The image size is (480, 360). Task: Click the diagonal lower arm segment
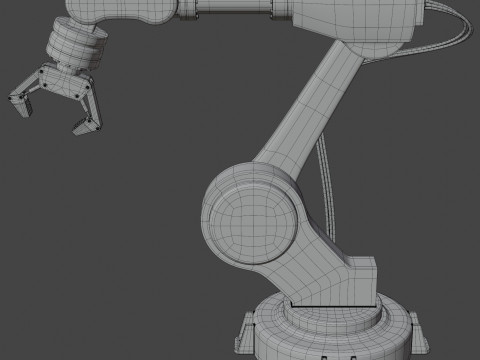coord(308,110)
